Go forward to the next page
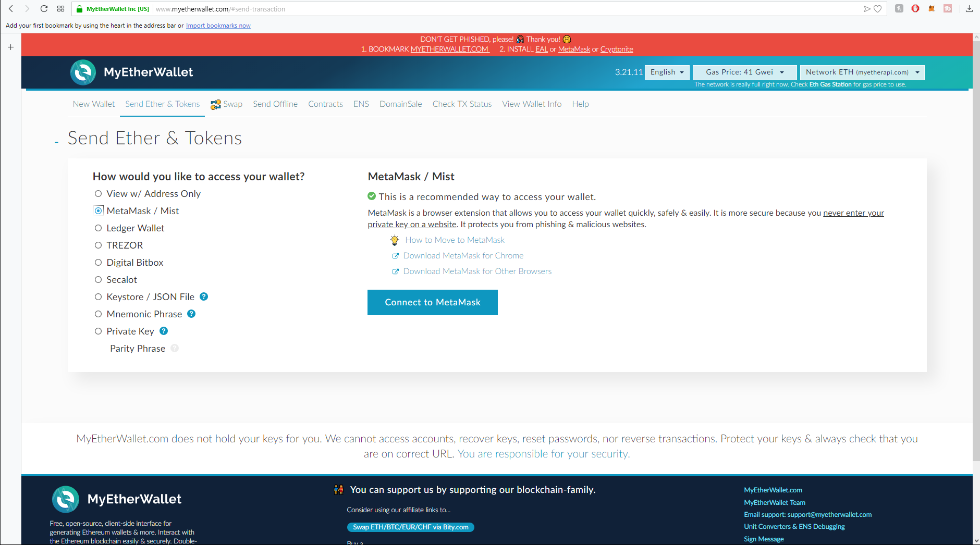980x545 pixels. coord(27,9)
